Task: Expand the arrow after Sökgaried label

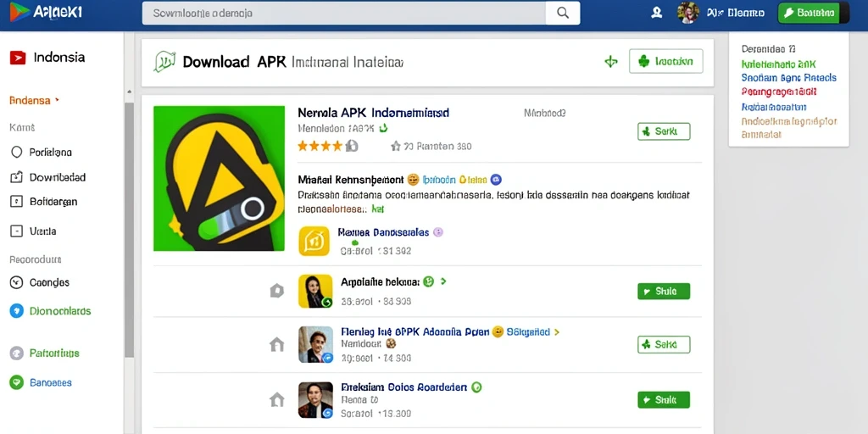Action: 556,332
